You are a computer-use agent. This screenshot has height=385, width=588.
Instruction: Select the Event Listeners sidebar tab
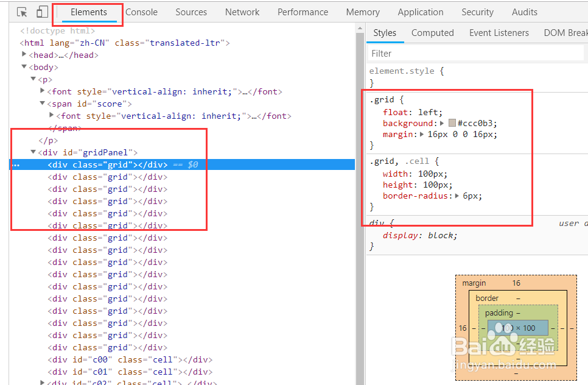499,33
